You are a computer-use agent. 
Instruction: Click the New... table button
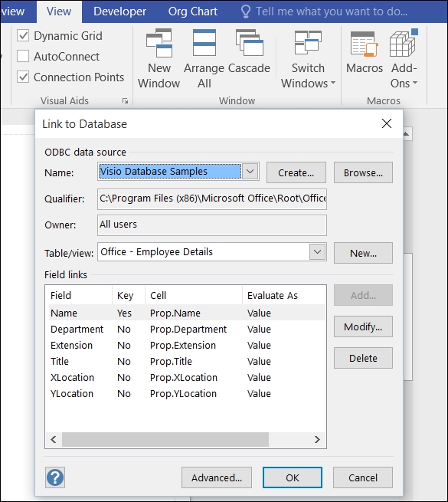(363, 253)
